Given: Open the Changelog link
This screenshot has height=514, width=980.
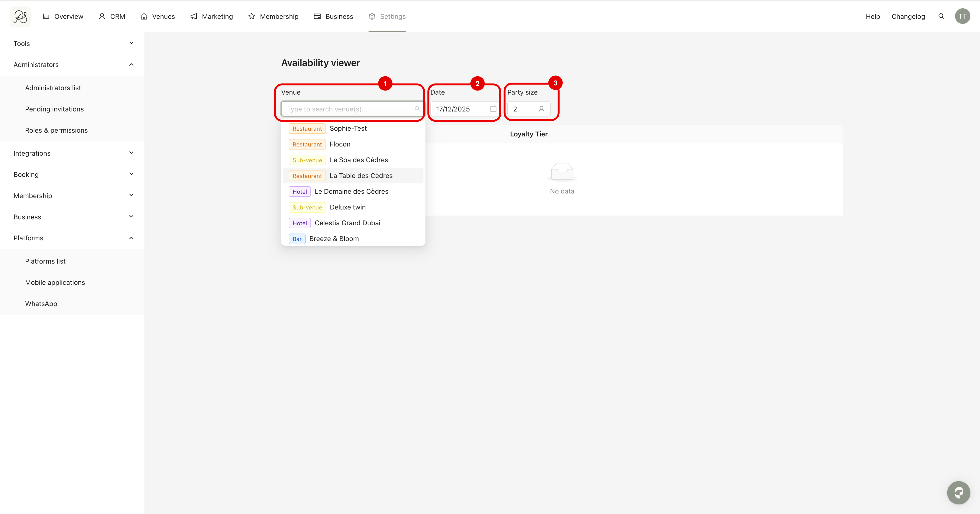Looking at the screenshot, I should [908, 16].
